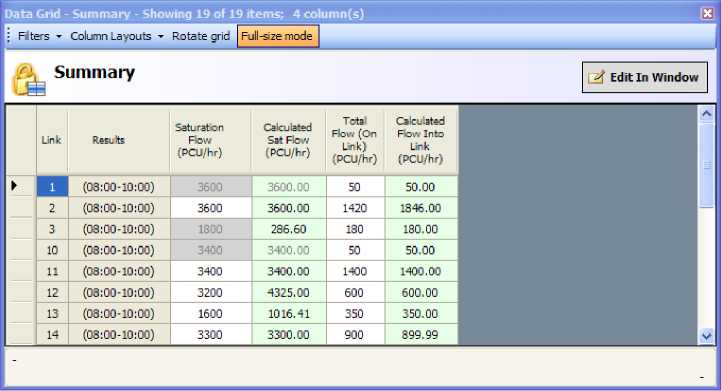Select Link cell 10
Image resolution: width=721 pixels, height=391 pixels.
[52, 250]
